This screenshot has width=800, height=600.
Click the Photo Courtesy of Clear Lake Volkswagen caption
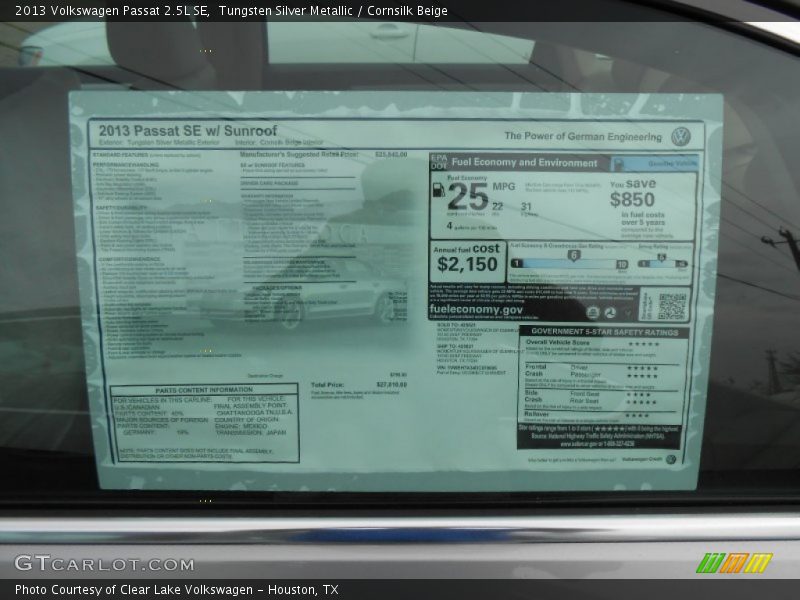point(177,590)
